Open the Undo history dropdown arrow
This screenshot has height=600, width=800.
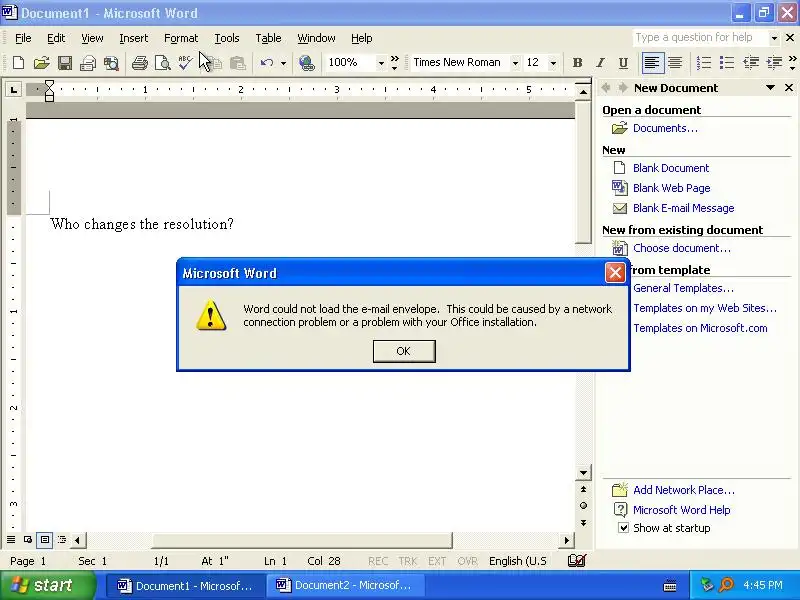pyautogui.click(x=283, y=63)
